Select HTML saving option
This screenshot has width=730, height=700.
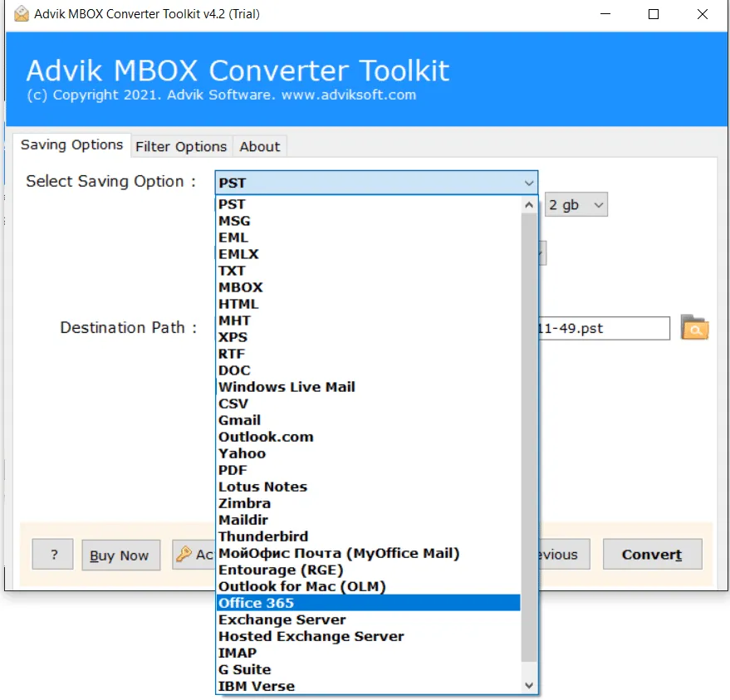click(x=368, y=304)
